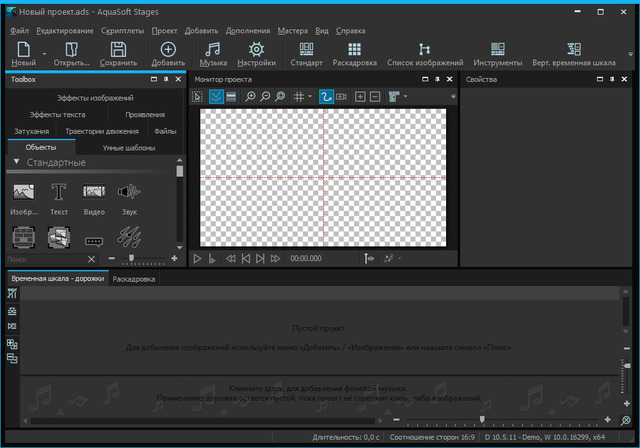Toggle the grid display in monitor toolbar

tap(298, 97)
